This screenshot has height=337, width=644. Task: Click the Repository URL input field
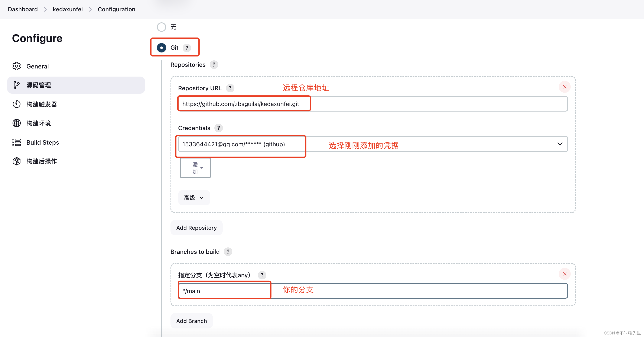373,104
